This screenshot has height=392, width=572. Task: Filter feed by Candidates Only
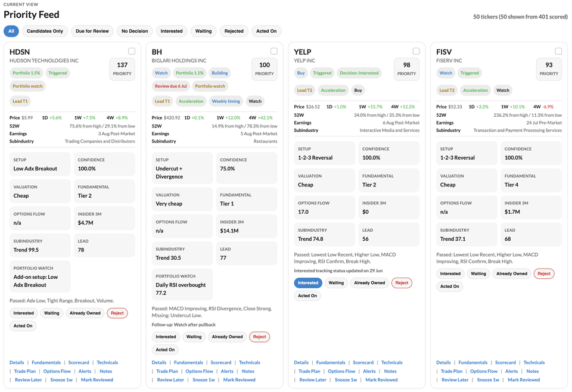coord(45,31)
